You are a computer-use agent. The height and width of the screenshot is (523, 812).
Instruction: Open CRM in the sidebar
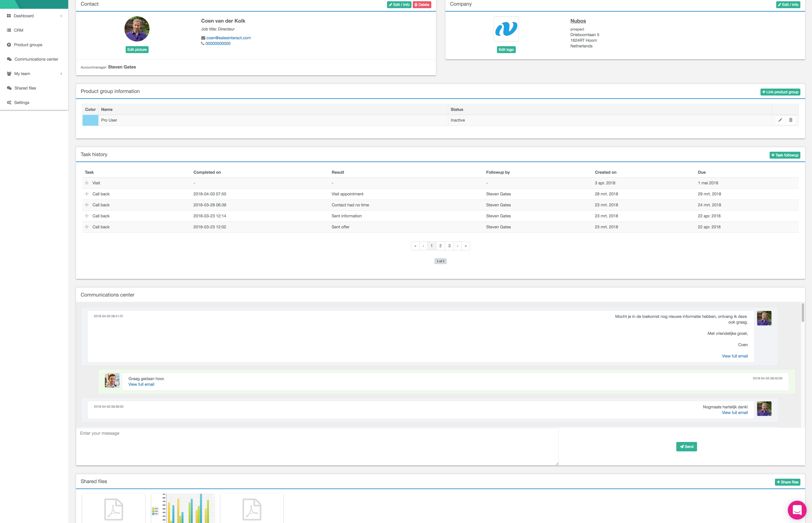[19, 30]
